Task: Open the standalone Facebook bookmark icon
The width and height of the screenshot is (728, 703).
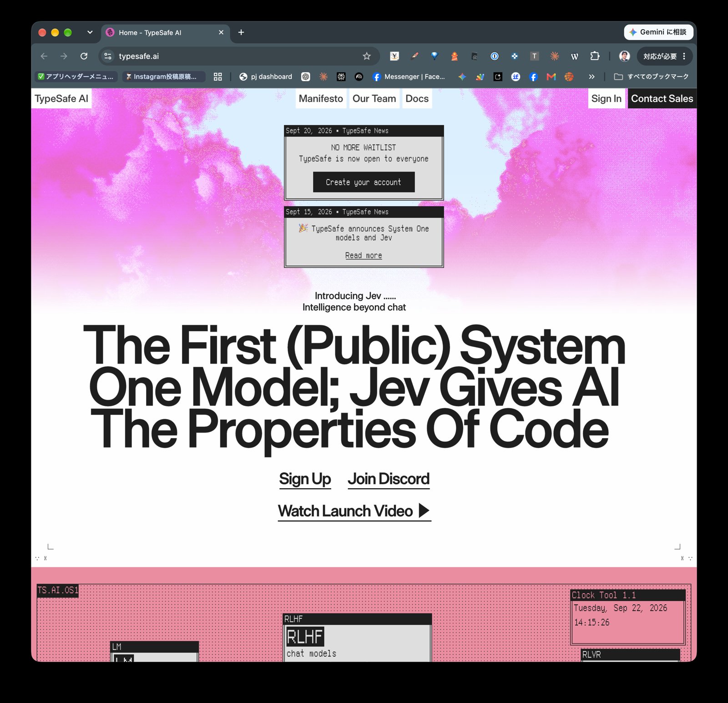Action: (533, 76)
